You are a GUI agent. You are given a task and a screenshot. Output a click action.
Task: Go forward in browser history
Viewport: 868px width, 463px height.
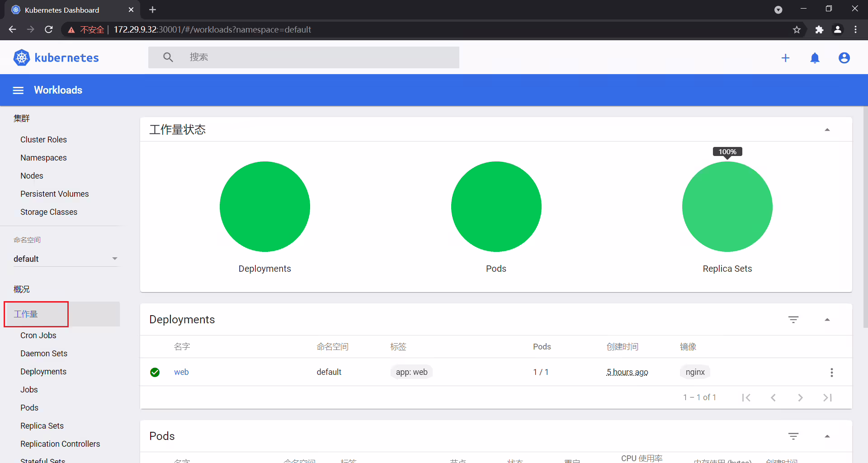tap(31, 29)
